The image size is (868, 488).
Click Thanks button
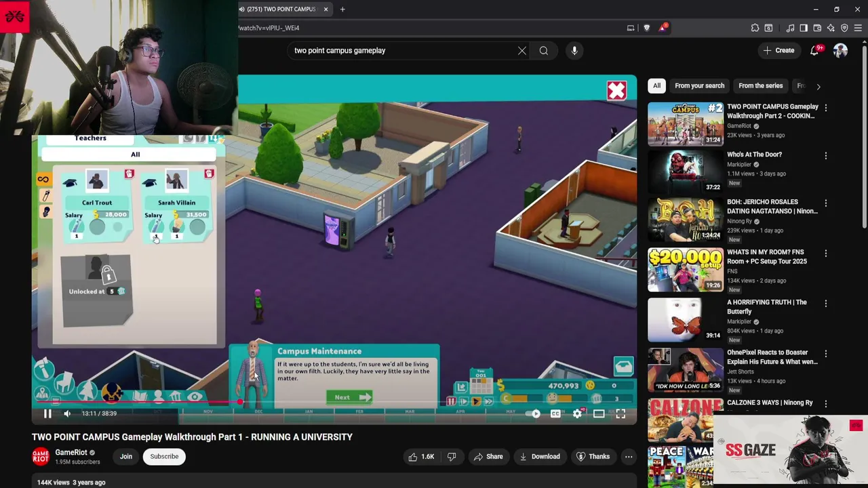tap(593, 457)
